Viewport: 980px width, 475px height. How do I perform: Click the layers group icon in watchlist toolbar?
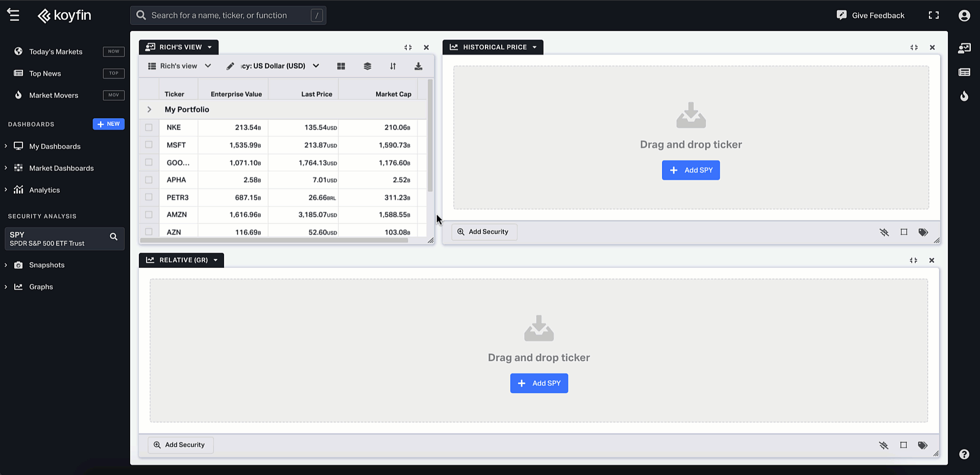tap(367, 66)
